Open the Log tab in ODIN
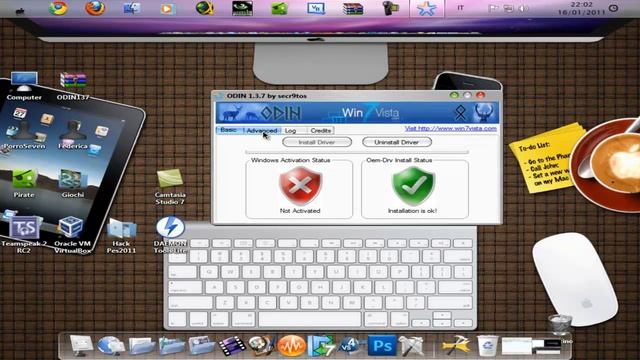Screen dimensions: 640x360 [x=291, y=131]
